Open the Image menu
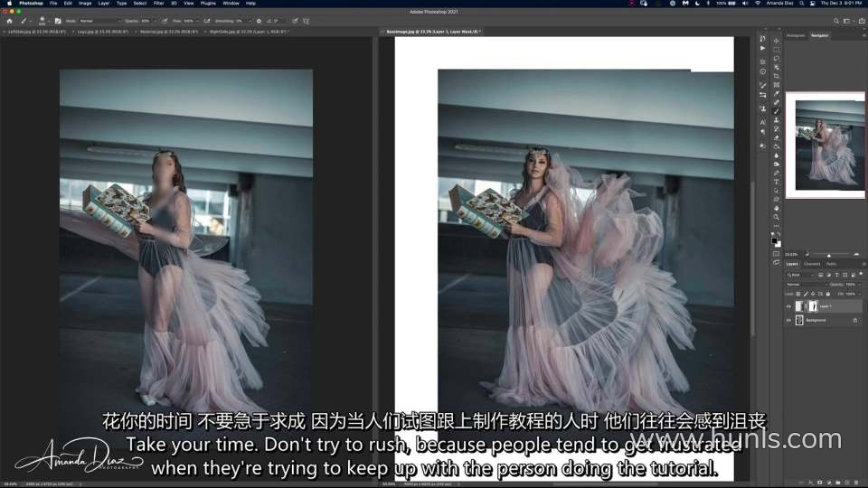 [x=85, y=4]
